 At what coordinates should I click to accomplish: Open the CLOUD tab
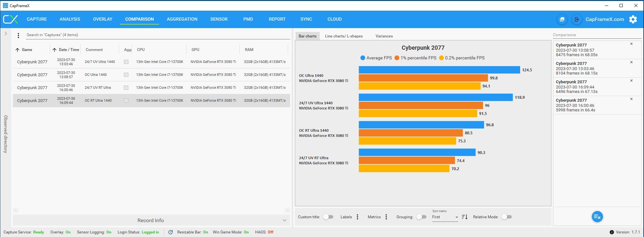pyautogui.click(x=335, y=19)
